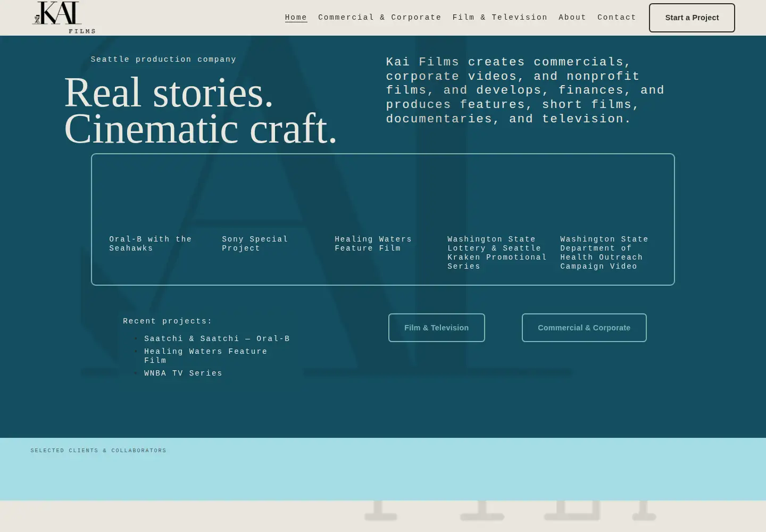Open the Home menu link

tap(296, 18)
